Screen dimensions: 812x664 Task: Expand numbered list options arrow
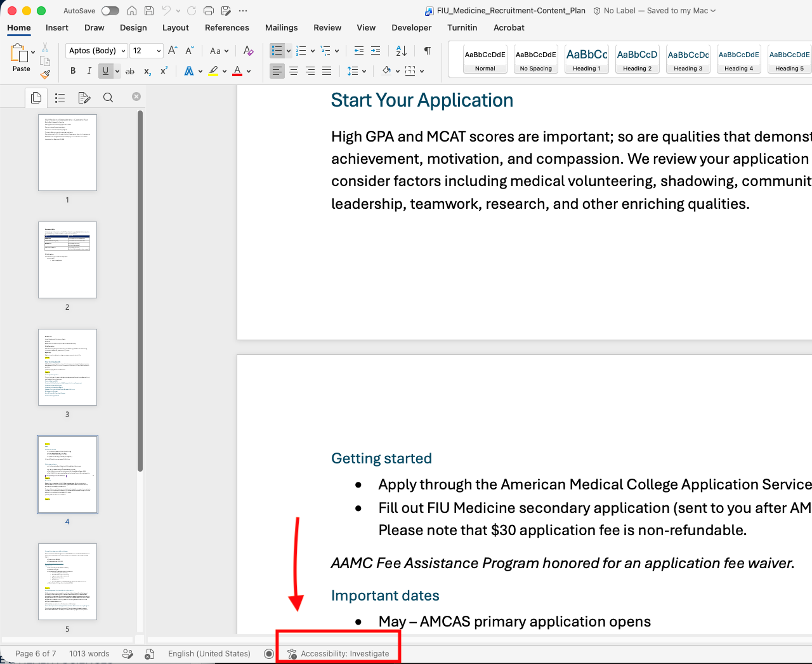click(x=313, y=51)
